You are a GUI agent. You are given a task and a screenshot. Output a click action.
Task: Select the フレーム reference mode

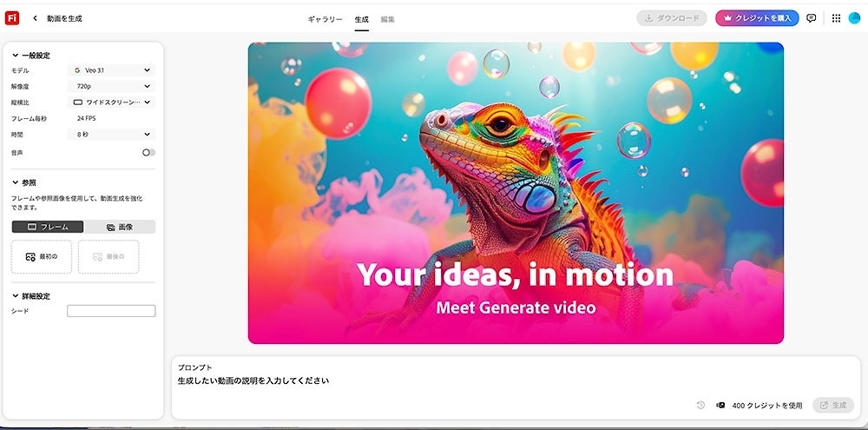click(x=48, y=227)
